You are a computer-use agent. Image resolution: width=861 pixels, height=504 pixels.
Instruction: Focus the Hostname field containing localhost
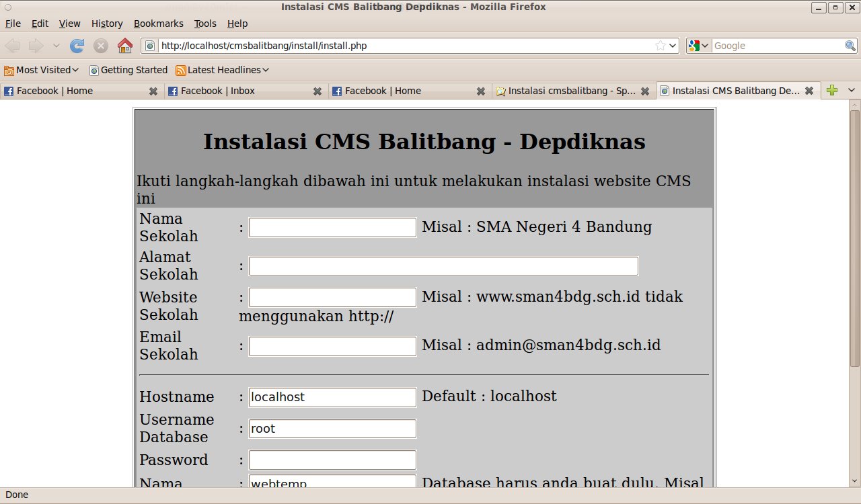pos(332,397)
